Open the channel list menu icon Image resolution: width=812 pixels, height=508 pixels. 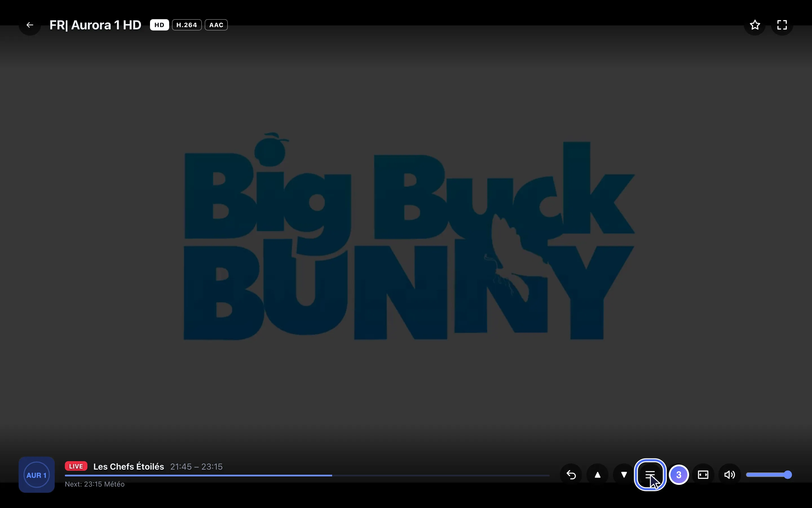(650, 475)
